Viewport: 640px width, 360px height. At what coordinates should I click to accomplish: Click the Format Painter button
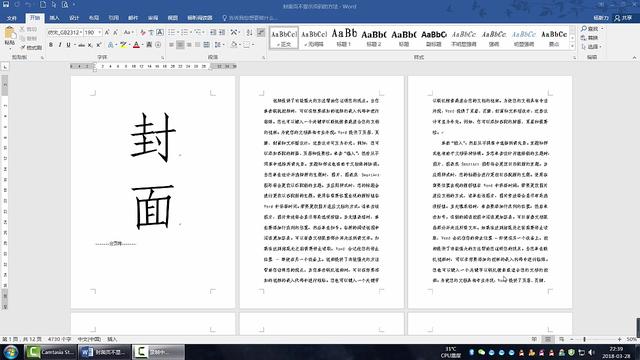[31, 47]
